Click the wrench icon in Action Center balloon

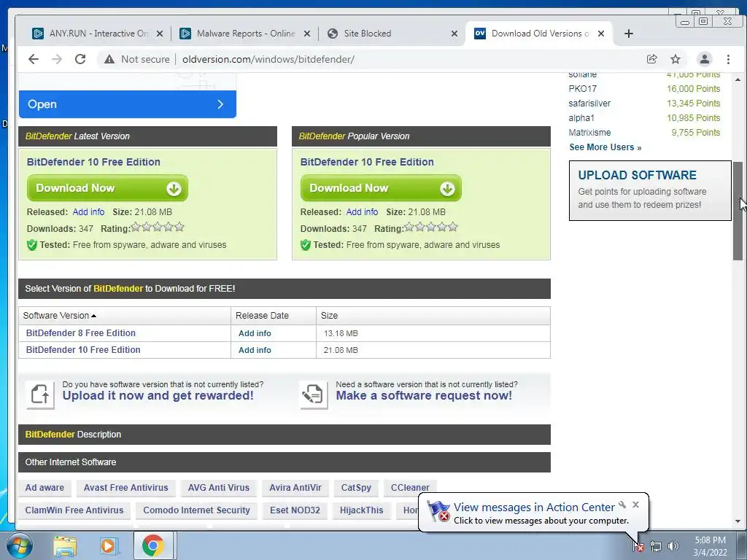pyautogui.click(x=622, y=505)
